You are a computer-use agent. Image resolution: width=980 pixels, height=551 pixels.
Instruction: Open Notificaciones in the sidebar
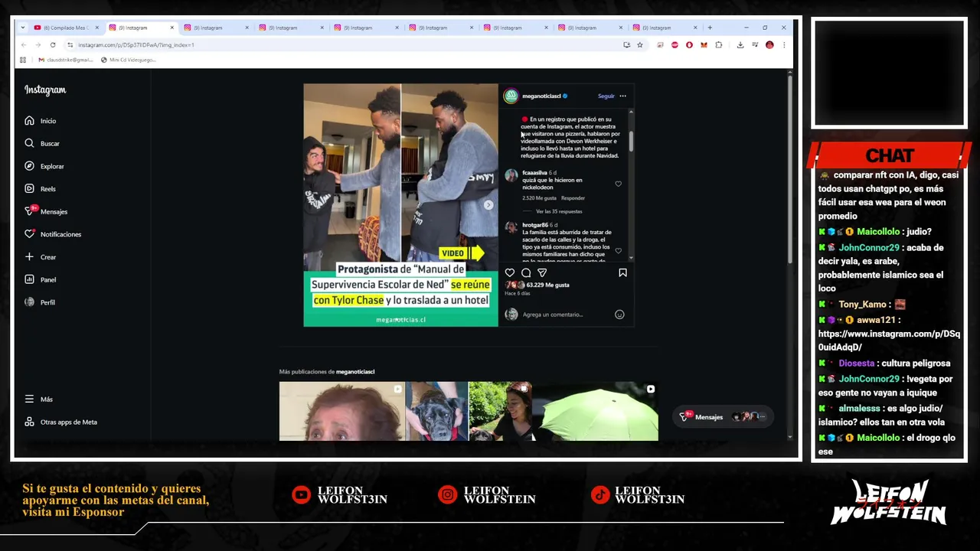pos(53,234)
